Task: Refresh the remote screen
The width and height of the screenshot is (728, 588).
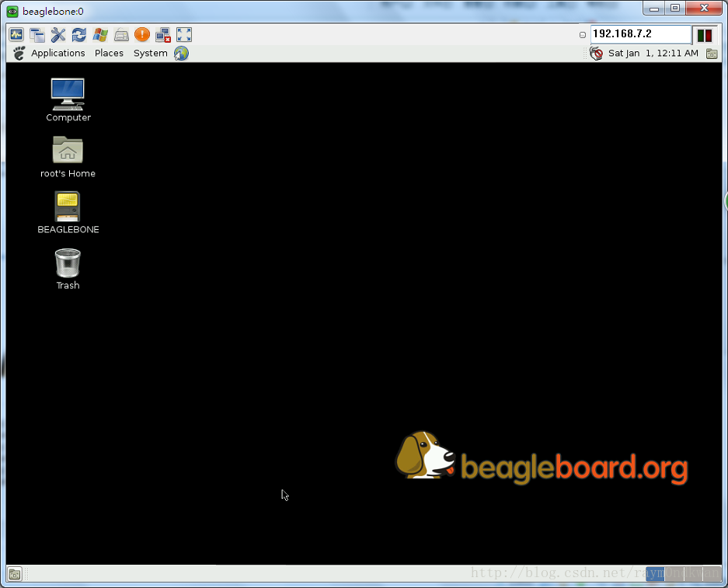Action: click(79, 35)
